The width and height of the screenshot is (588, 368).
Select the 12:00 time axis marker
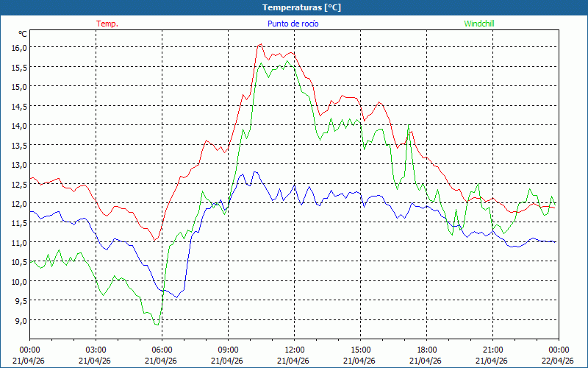pyautogui.click(x=294, y=350)
